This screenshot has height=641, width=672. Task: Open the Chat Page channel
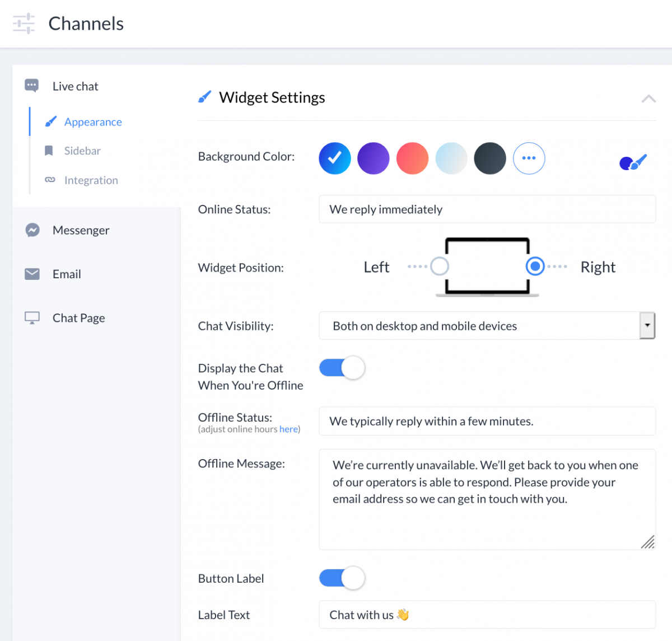point(79,318)
